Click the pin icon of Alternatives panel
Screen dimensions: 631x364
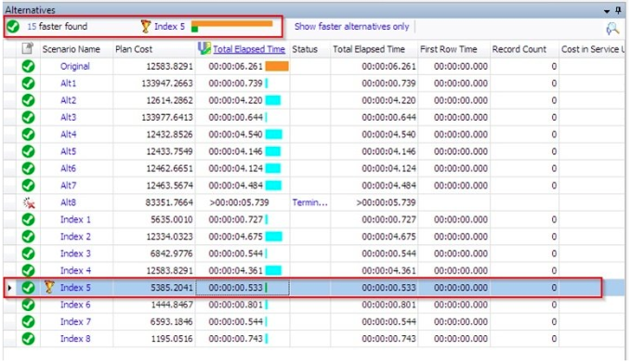(x=618, y=10)
